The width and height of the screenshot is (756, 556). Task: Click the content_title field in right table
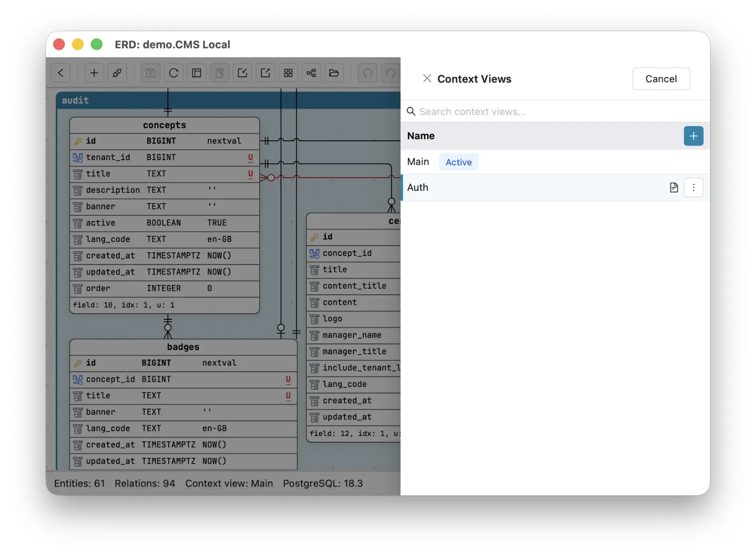[354, 286]
